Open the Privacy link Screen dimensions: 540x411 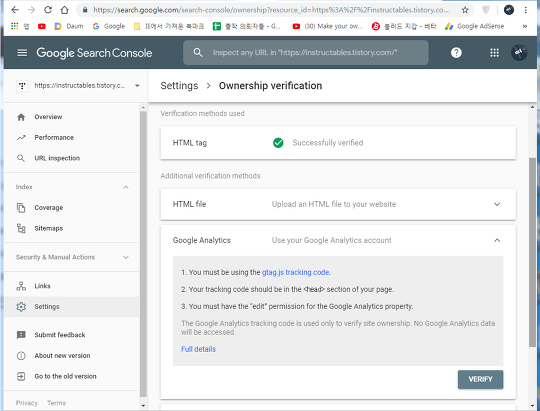click(x=27, y=403)
